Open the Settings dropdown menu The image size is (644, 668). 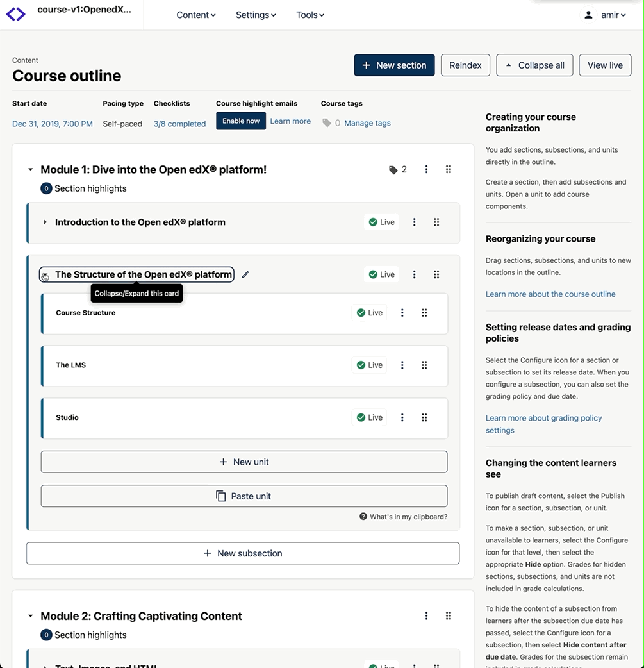255,15
